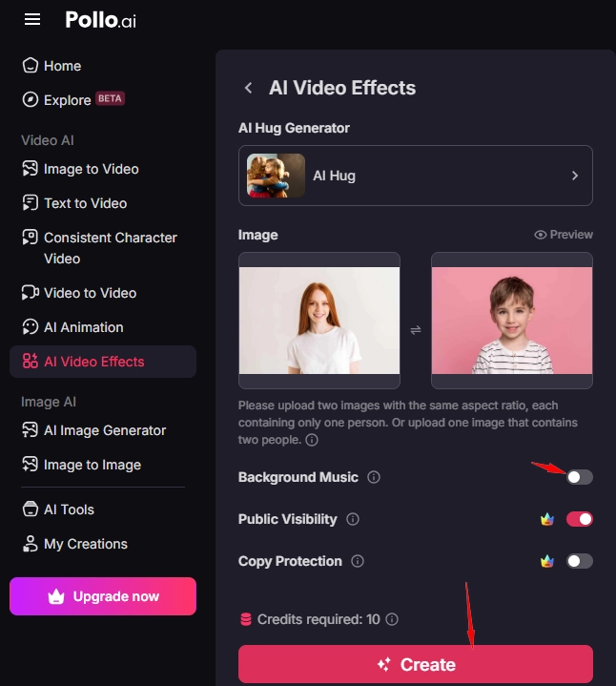Click the Copy Protection info icon
Screen dimensions: 616x686
[358, 561]
